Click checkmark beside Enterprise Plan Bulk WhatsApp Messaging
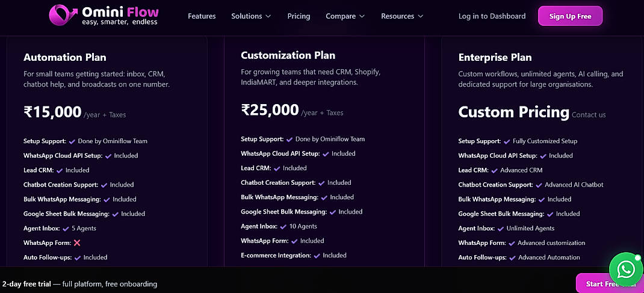This screenshot has height=293, width=644. [542, 199]
